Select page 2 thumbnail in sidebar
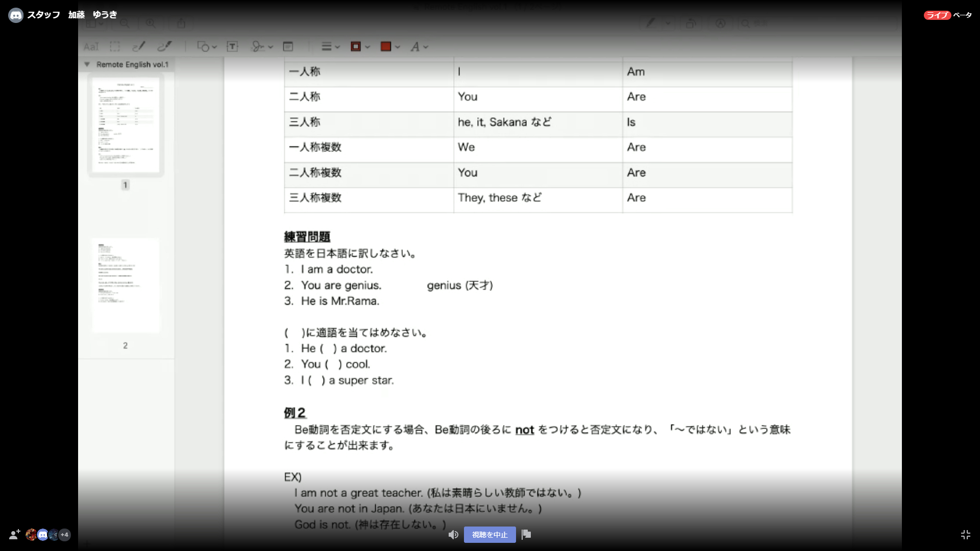Image resolution: width=980 pixels, height=551 pixels. (x=126, y=286)
